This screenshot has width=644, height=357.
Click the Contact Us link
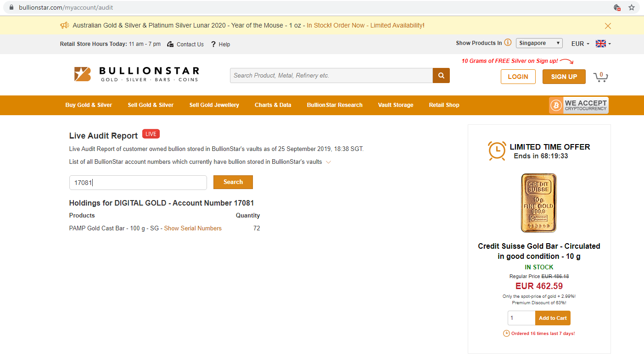[190, 45]
